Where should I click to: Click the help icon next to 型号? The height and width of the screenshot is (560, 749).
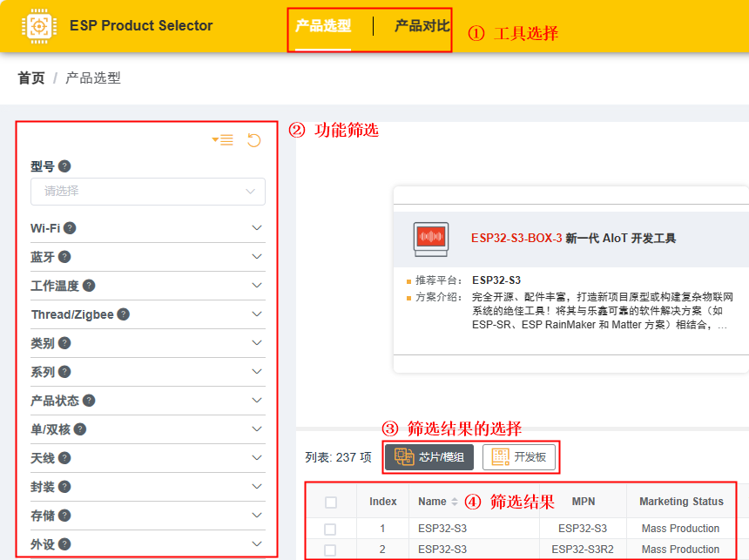point(64,166)
